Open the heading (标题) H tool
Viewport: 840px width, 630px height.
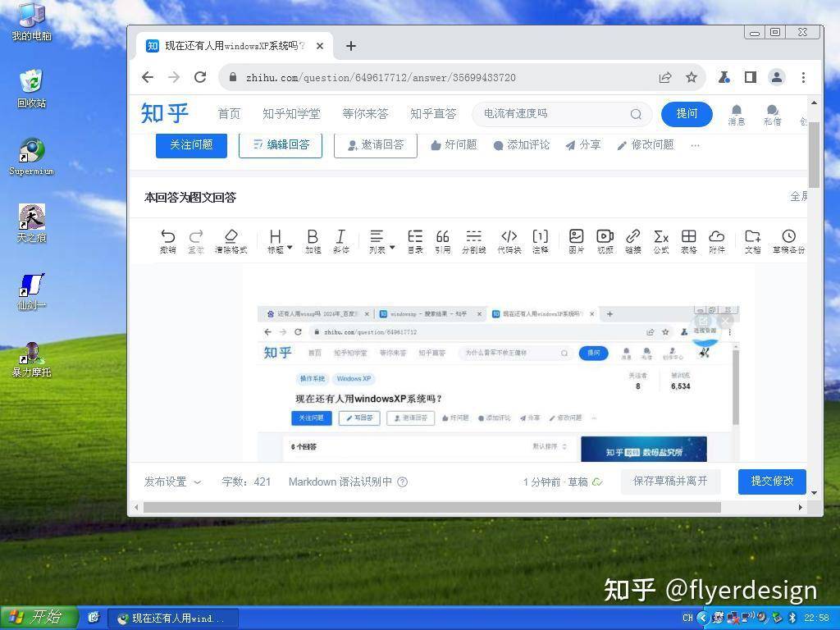(x=279, y=241)
